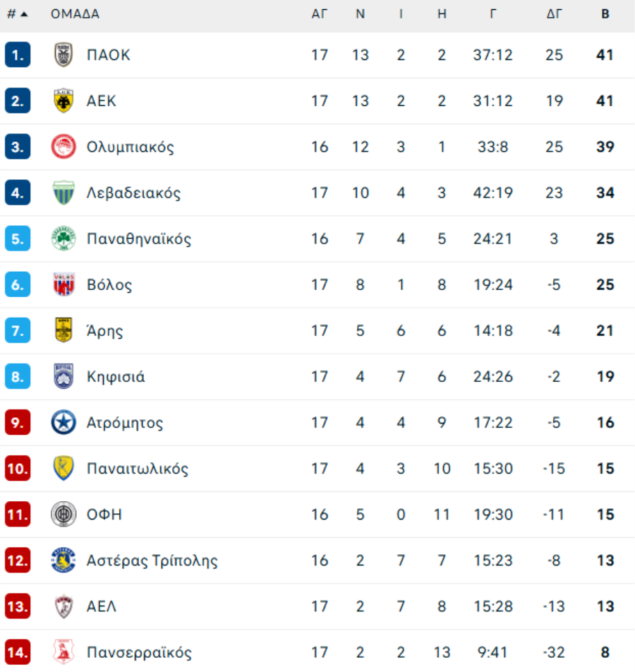635x672 pixels.
Task: Click the ΟΜΑΔΑ column header
Action: (x=75, y=14)
